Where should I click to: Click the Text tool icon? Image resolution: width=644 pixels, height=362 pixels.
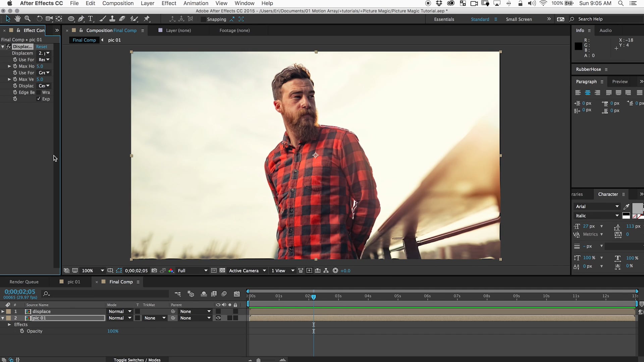point(91,18)
